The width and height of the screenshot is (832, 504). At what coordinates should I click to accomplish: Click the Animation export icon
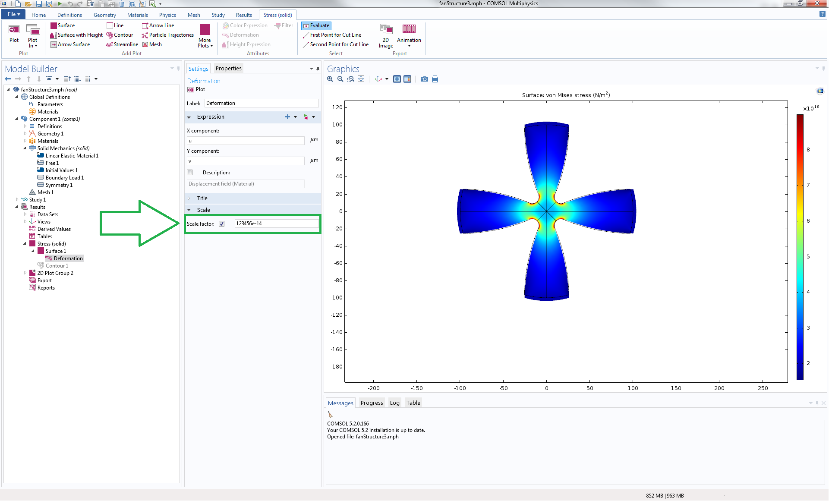coord(409,29)
